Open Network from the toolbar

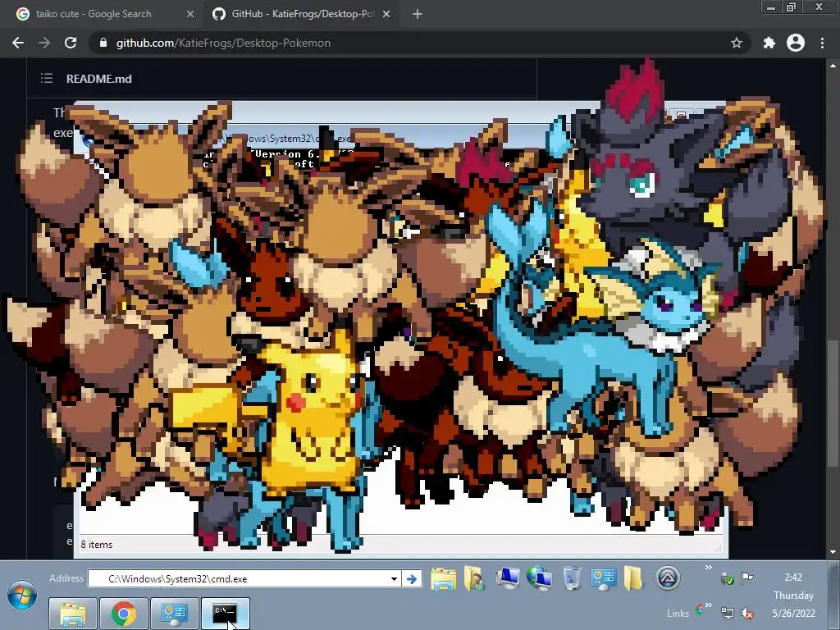tap(540, 578)
